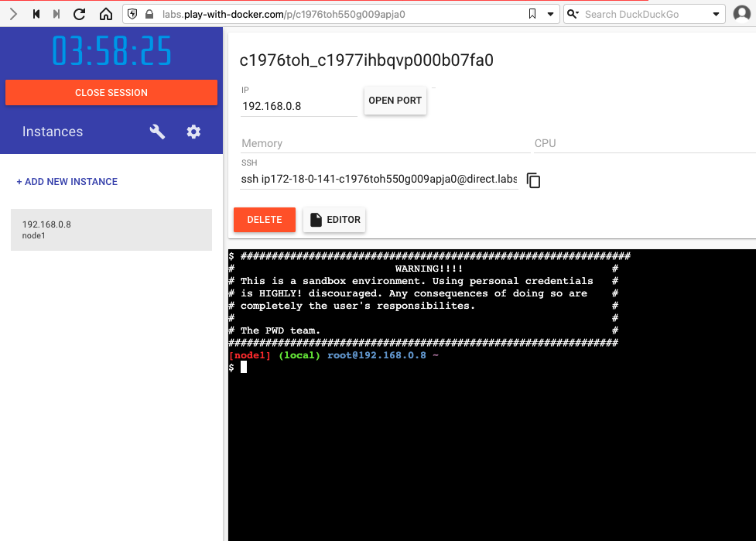Click the rewind to first page icon

(36, 15)
